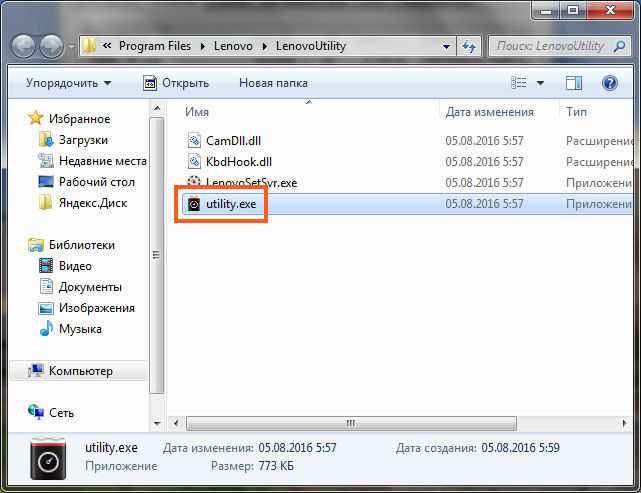Select Компьютер in the navigation pane
This screenshot has height=493, width=641.
pyautogui.click(x=81, y=371)
